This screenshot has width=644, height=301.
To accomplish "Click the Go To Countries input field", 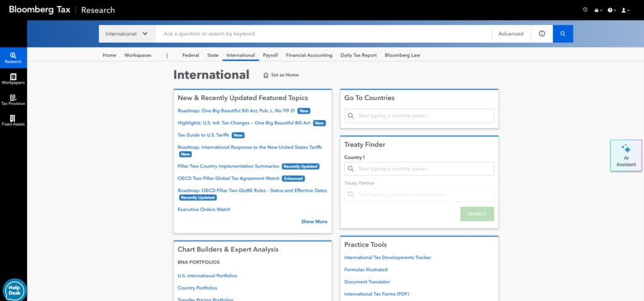I will coord(419,116).
